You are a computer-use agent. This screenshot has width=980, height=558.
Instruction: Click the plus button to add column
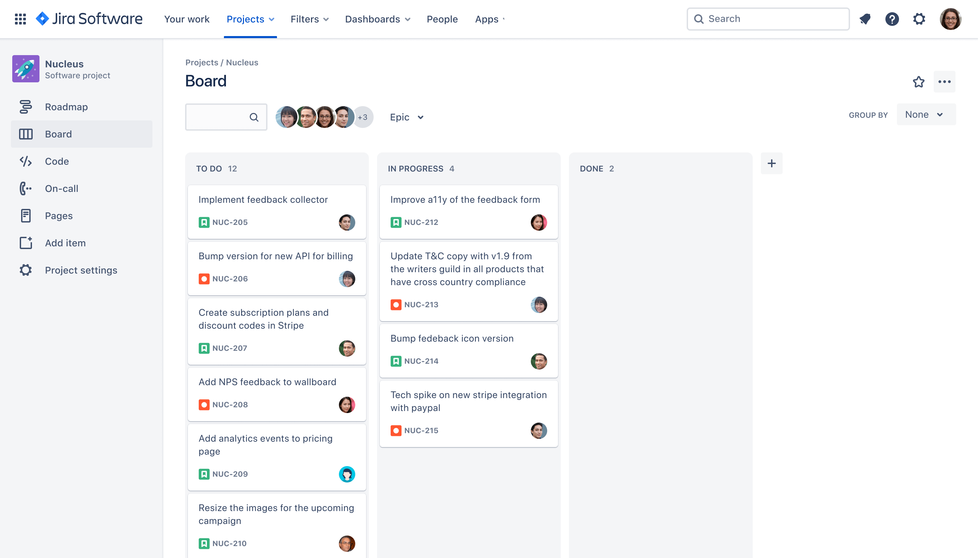tap(771, 164)
